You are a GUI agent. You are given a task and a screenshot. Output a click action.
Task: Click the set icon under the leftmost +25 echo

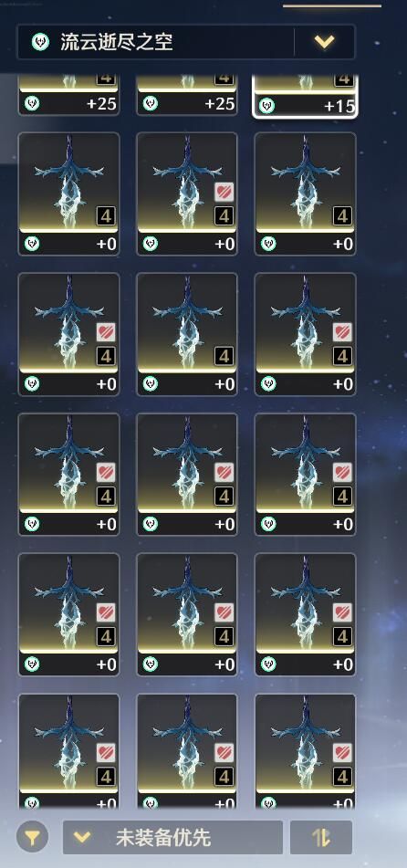32,103
